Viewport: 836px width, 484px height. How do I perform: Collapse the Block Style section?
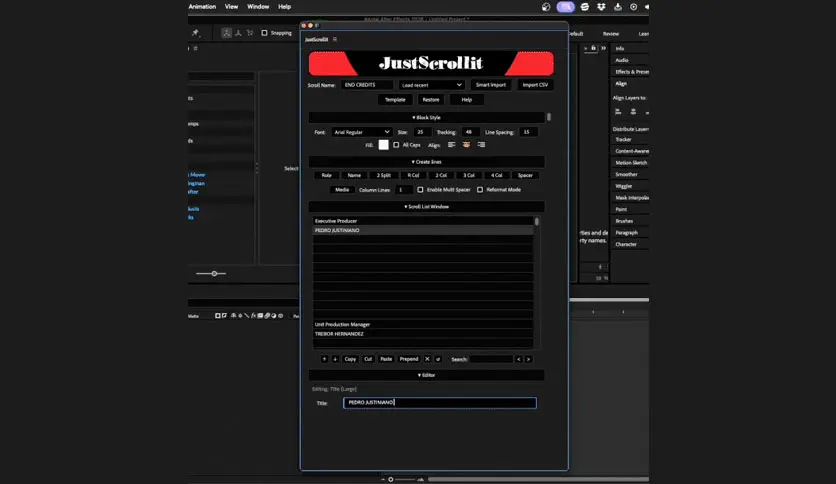click(x=427, y=117)
